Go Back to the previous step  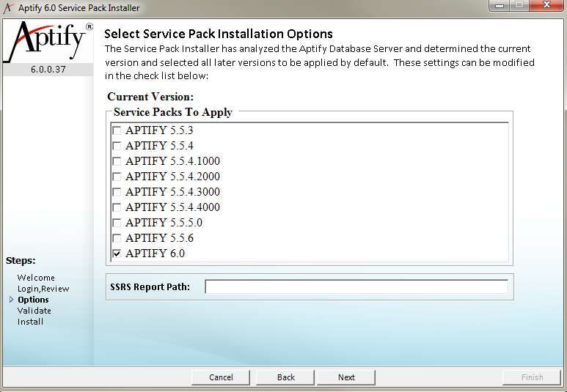click(285, 377)
